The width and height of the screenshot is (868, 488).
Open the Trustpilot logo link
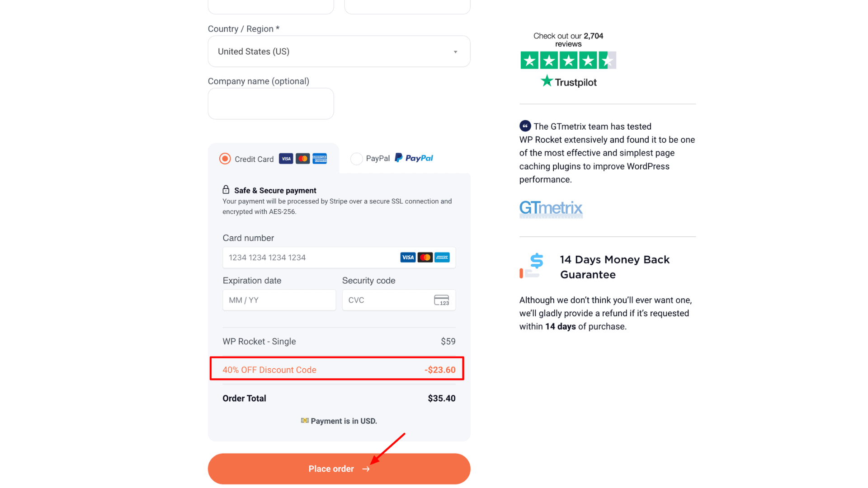click(569, 82)
